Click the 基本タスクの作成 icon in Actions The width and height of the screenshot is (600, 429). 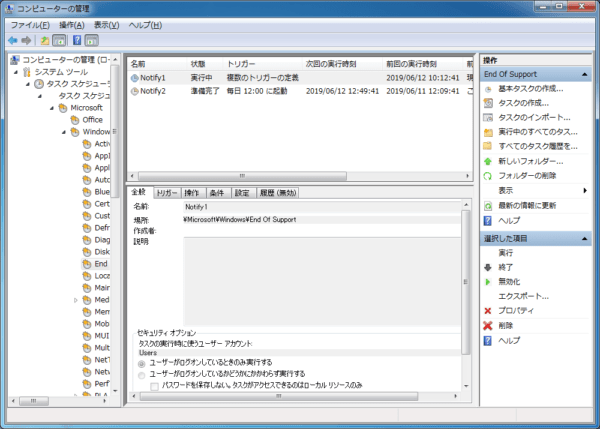(488, 89)
